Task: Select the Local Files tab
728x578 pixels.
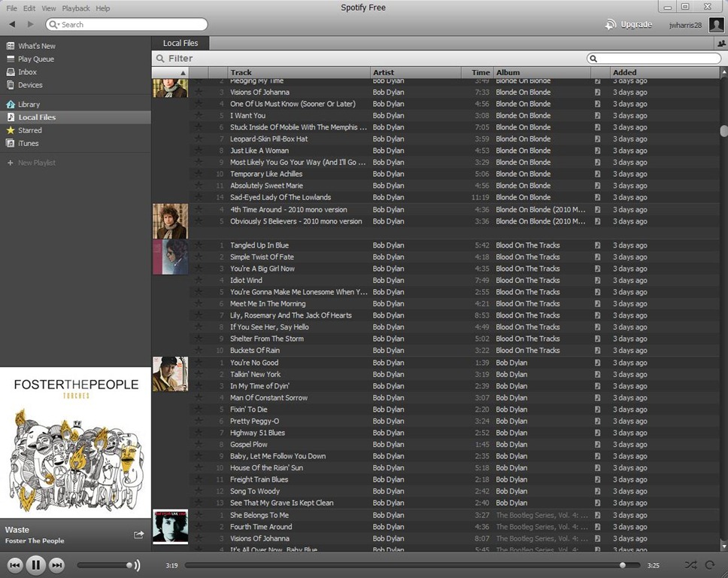Action: click(x=180, y=44)
